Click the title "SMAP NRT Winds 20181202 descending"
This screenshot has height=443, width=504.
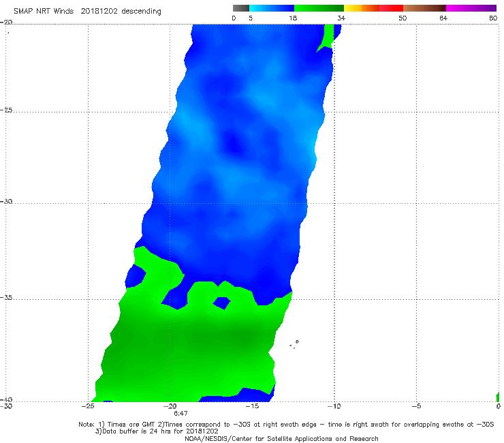[87, 12]
